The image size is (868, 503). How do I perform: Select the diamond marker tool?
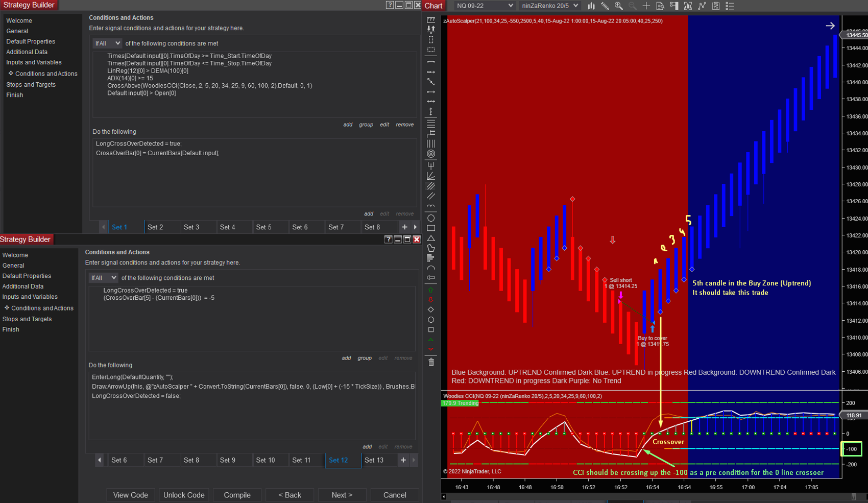point(431,309)
